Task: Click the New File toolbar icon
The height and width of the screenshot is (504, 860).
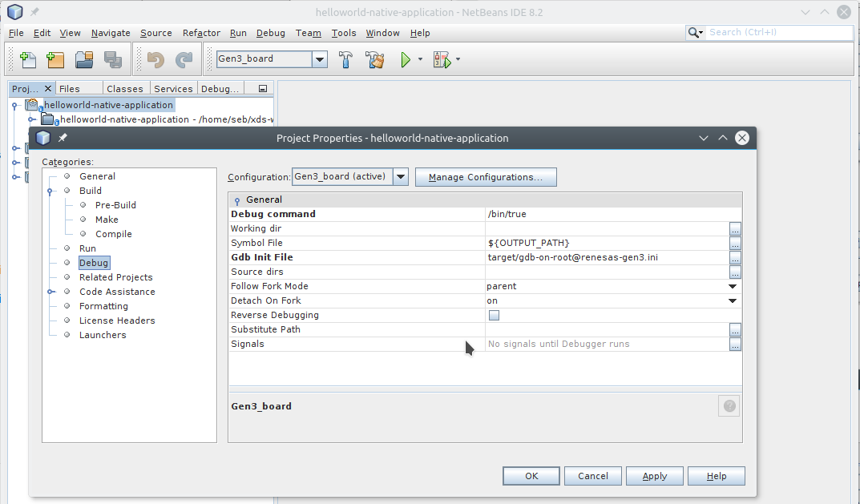Action: [28, 59]
